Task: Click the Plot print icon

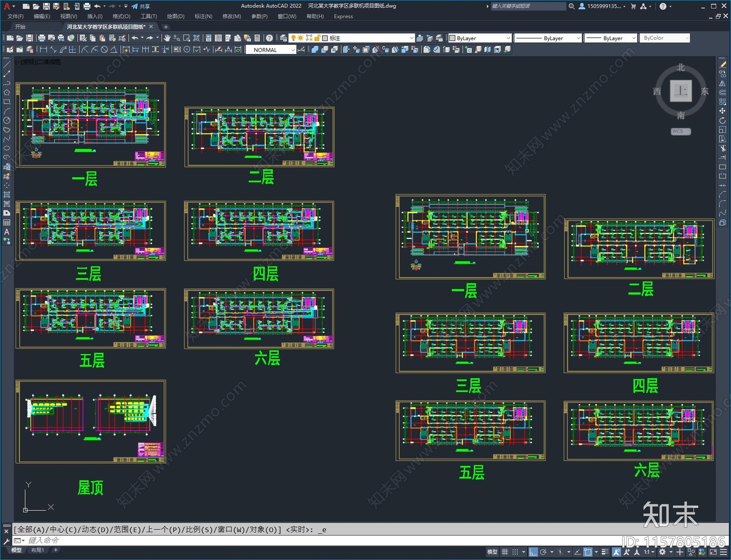Action: coord(42,38)
